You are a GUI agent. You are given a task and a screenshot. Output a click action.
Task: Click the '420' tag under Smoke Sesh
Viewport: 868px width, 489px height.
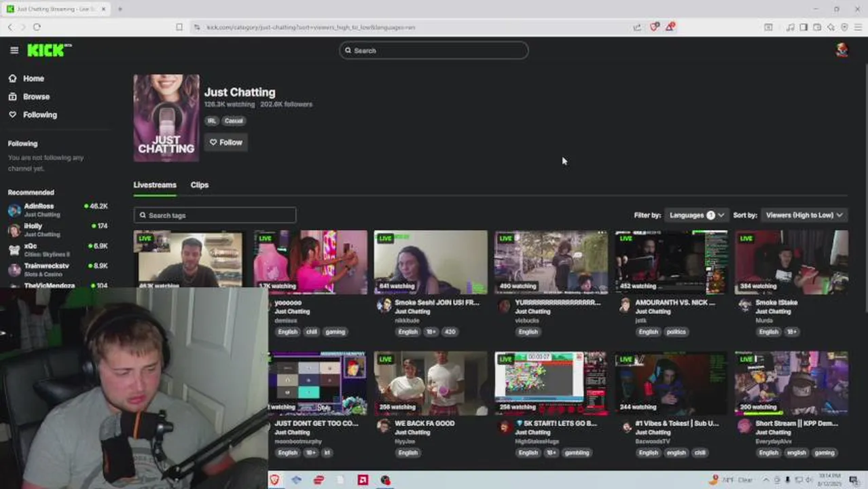[x=450, y=332]
